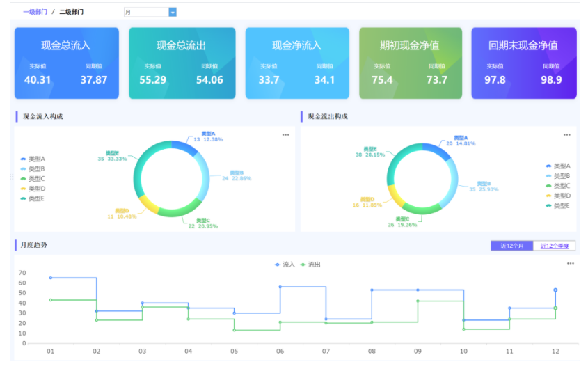
Task: Click 流入 data point at month 01
Action: click(x=51, y=278)
